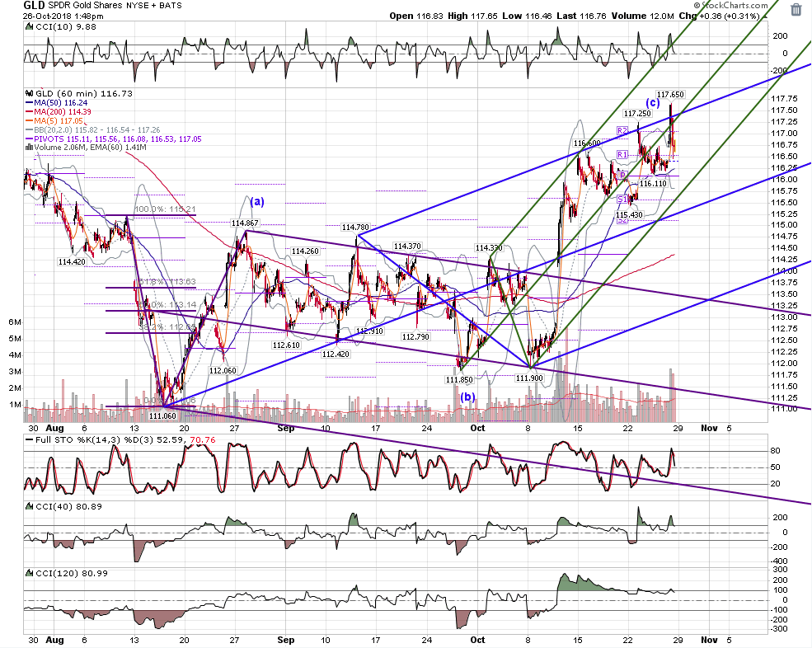Select the bold GLD ticker in the title

coord(34,6)
